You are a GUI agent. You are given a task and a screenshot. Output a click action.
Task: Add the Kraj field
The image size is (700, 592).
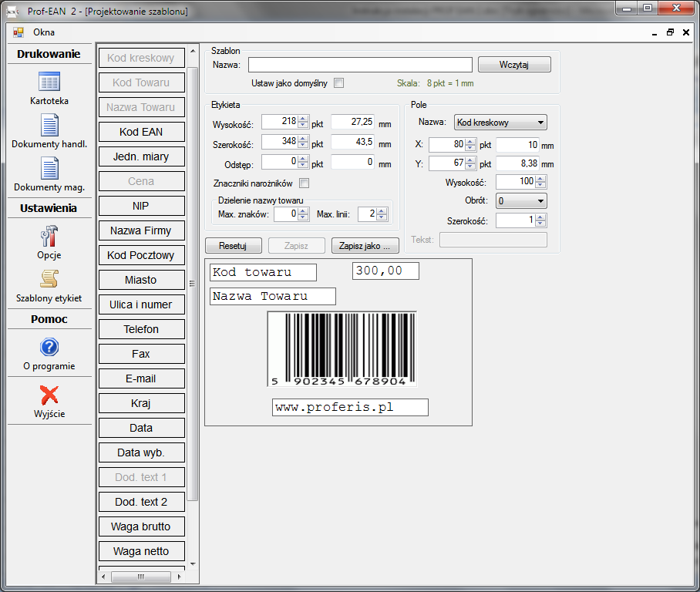tap(141, 403)
